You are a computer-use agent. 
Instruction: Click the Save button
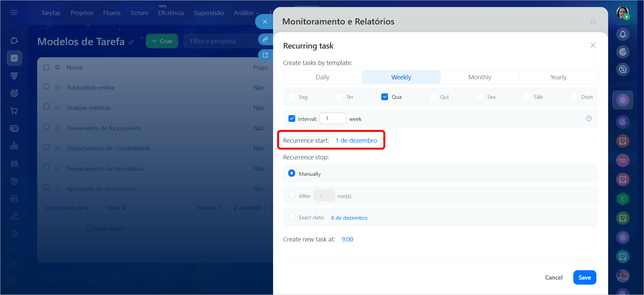click(x=584, y=277)
